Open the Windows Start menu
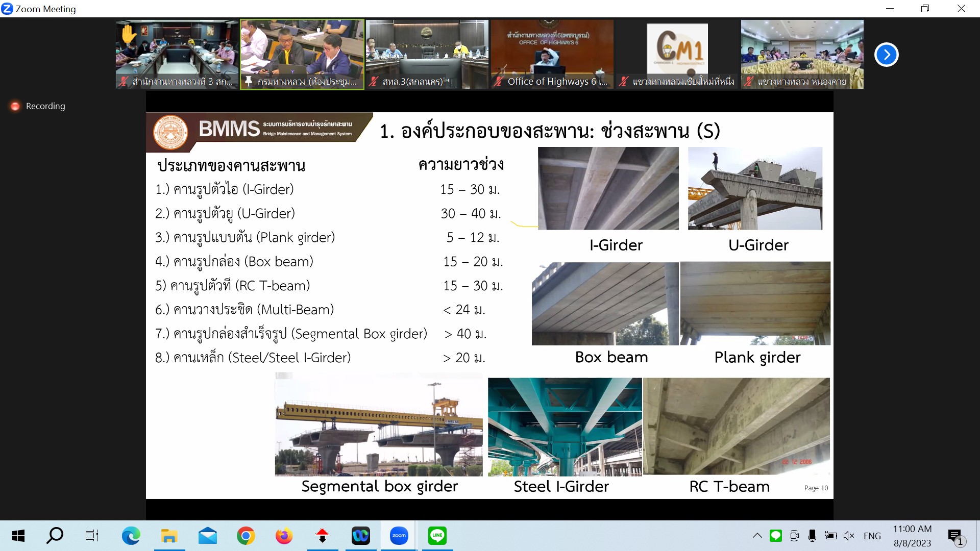 (18, 536)
